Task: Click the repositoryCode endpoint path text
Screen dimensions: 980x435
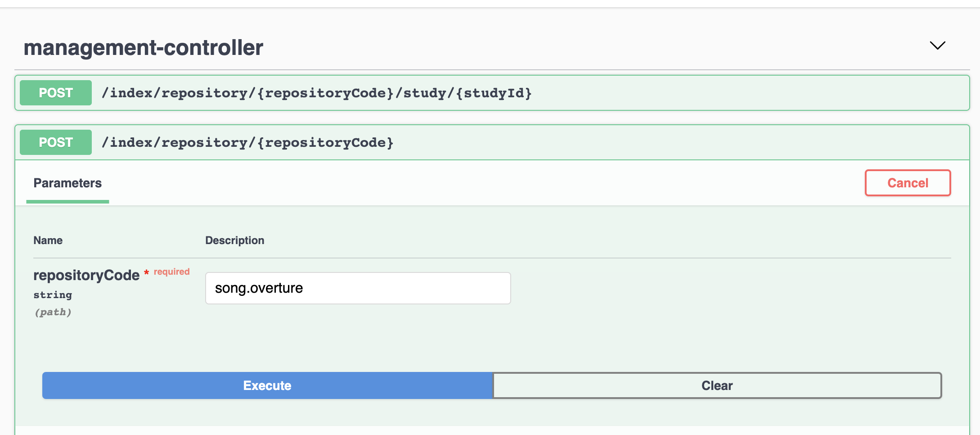Action: point(247,142)
